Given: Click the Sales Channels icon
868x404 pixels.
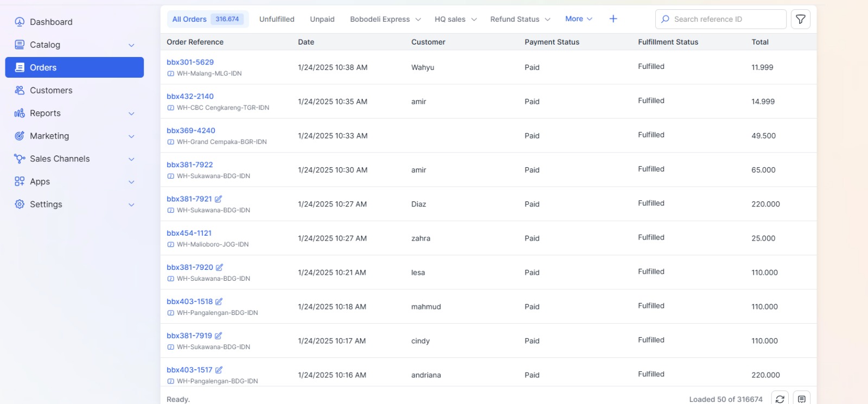Looking at the screenshot, I should pyautogui.click(x=20, y=159).
